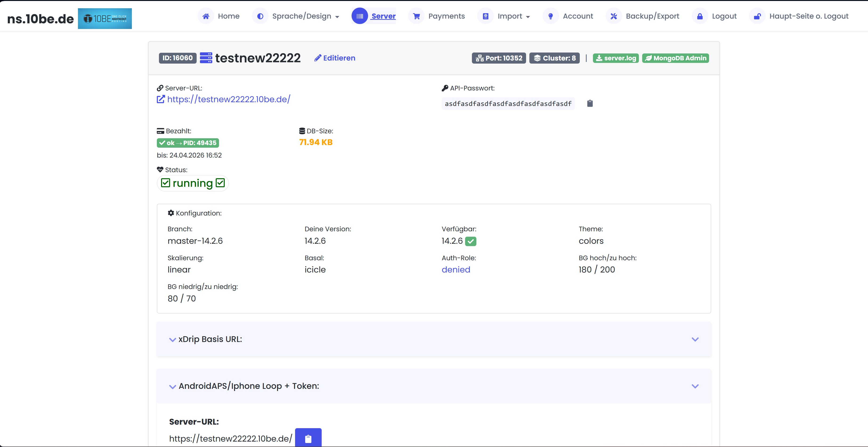The image size is (868, 447).
Task: Click the Backup/Export tools icon
Action: (x=614, y=16)
